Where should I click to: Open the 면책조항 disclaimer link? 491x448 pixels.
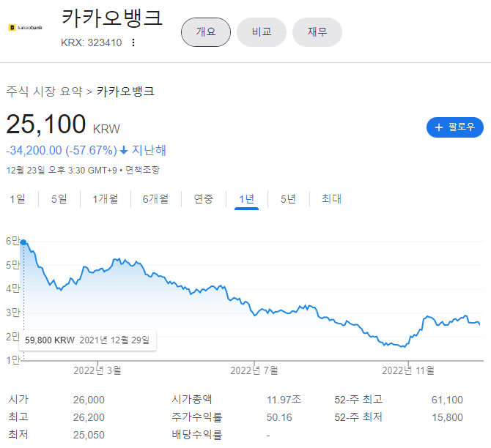[x=142, y=170]
